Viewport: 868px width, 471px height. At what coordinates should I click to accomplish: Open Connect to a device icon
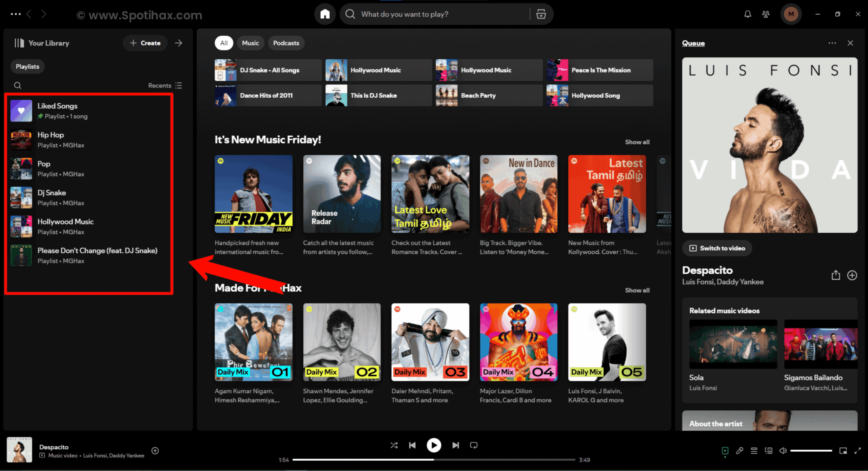pos(769,451)
